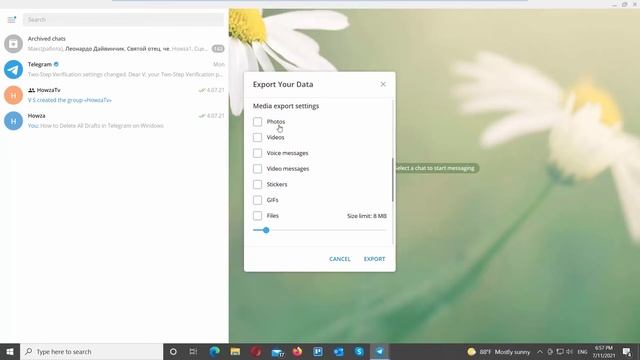Close the Export Your Data dialog
Viewport: 640px width, 360px height.
pos(383,84)
